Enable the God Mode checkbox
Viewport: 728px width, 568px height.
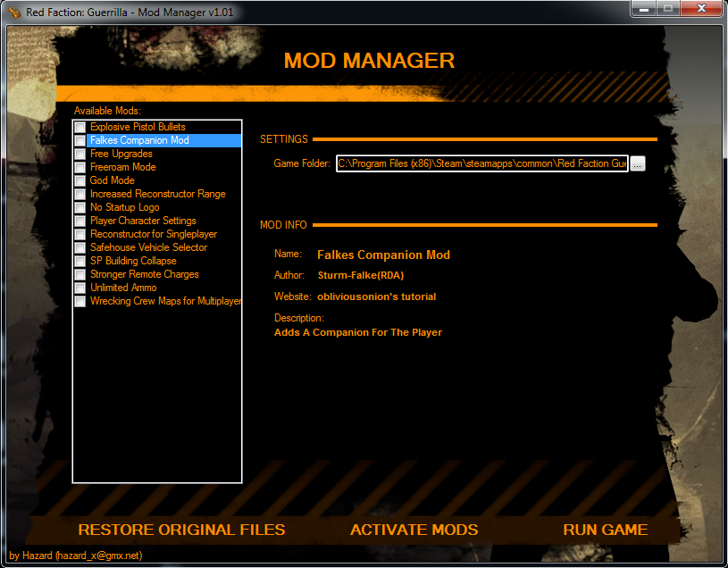coord(80,180)
